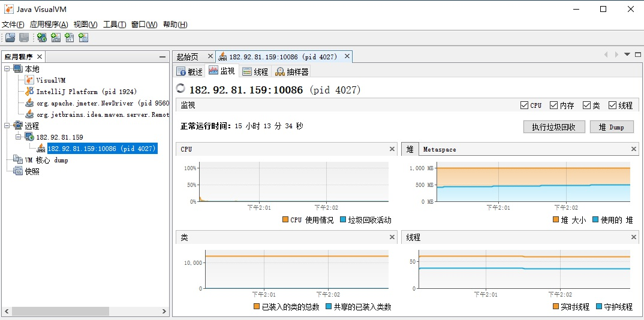This screenshot has height=320, width=644.
Task: Close the CPU chart panel
Action: (x=392, y=149)
